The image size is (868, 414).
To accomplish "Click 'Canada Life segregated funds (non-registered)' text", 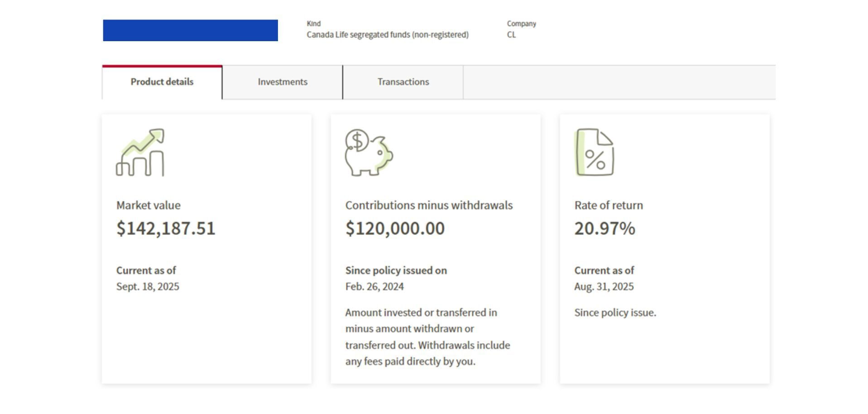I will tap(388, 35).
